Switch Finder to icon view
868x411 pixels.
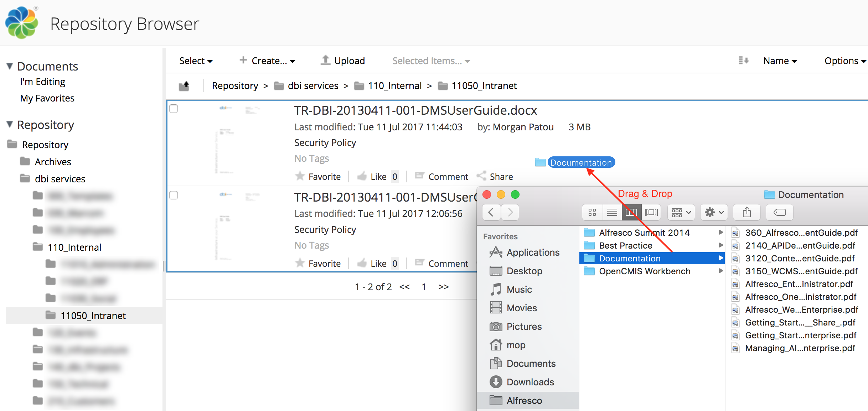click(592, 213)
